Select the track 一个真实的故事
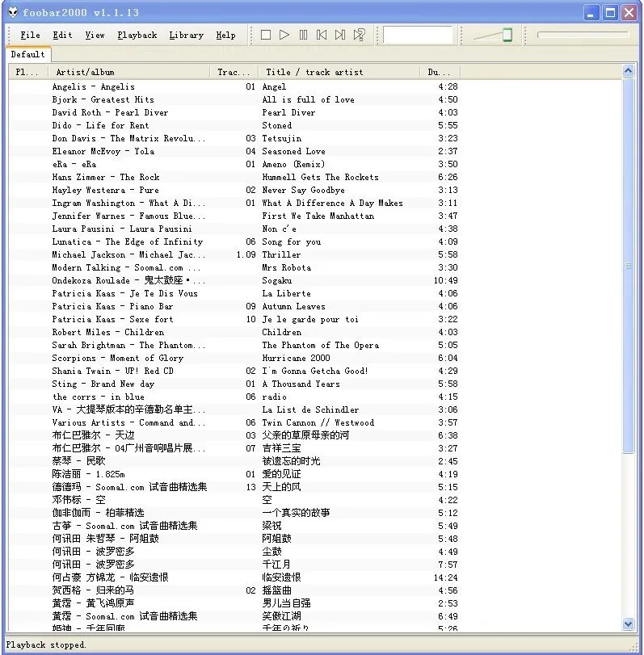This screenshot has height=655, width=644. (x=296, y=513)
